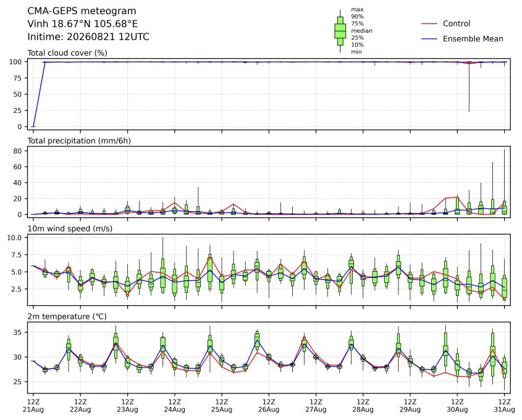Click the '80' tick on precipitation axis

pyautogui.click(x=18, y=151)
